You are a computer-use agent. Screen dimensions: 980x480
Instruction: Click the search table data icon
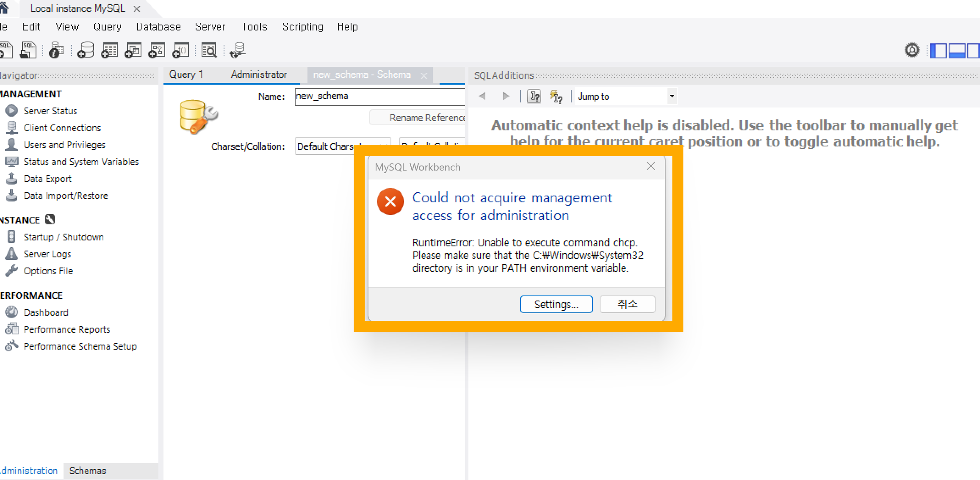click(209, 50)
